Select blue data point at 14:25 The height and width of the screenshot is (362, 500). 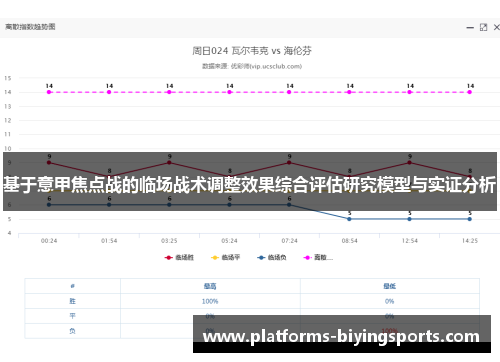[469, 219]
